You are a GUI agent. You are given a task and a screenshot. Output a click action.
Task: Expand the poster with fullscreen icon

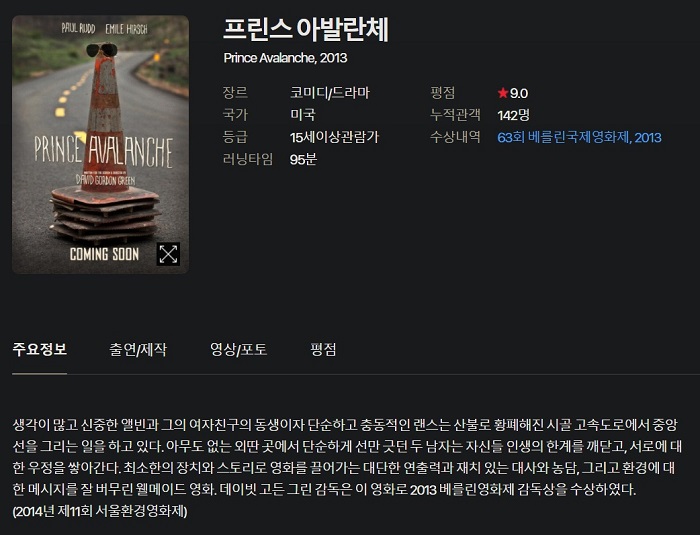(168, 254)
